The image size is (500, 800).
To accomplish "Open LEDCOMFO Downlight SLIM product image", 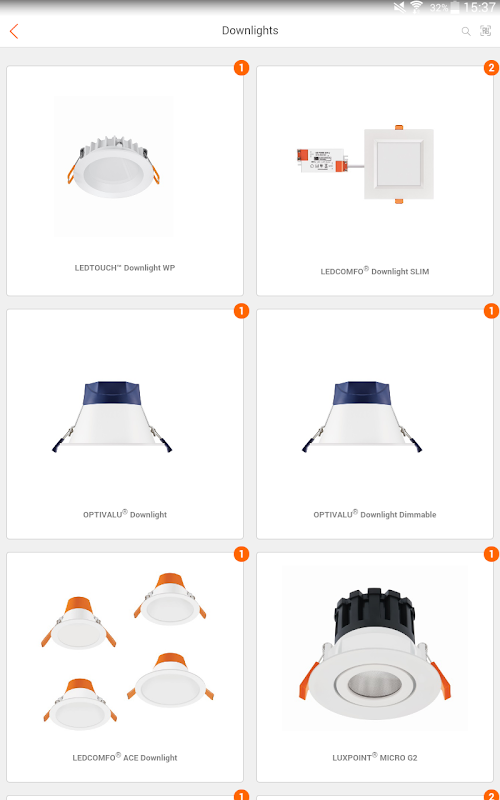I will (365, 163).
